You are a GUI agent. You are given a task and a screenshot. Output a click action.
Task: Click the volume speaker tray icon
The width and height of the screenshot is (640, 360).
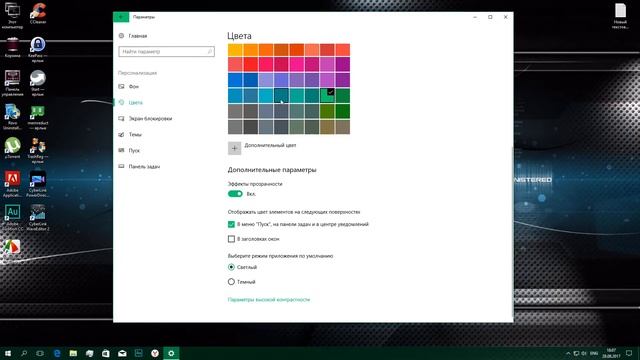click(584, 353)
